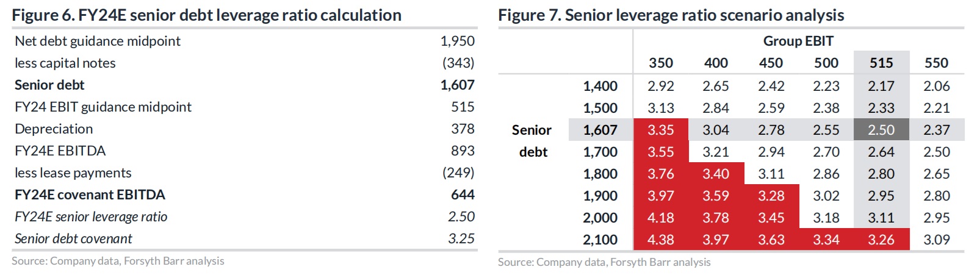Select the dark gray 2.50 cell

click(881, 130)
